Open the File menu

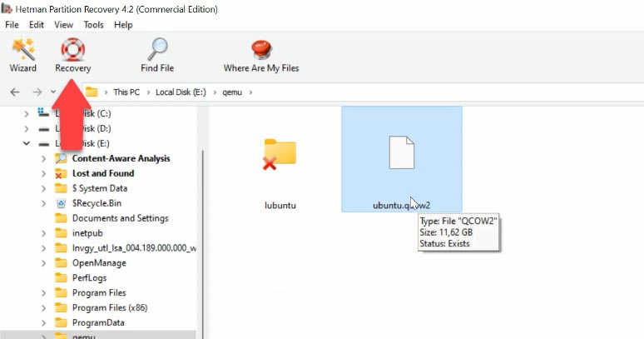12,25
